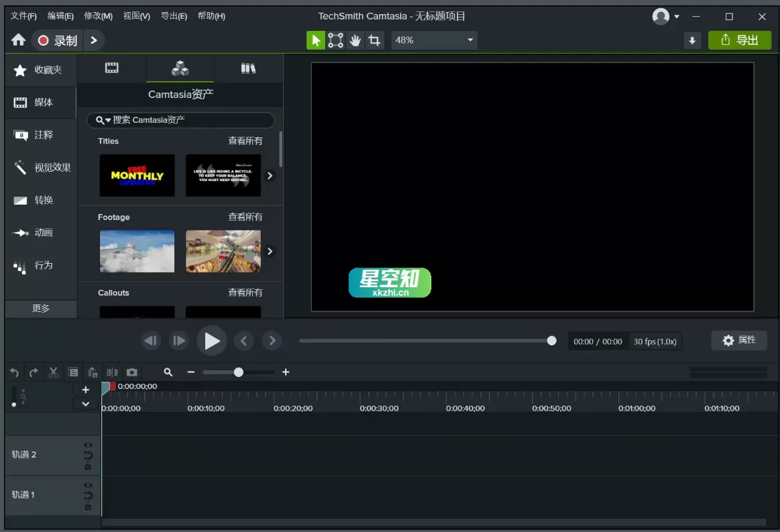Open the 48% zoom dropdown
Viewport: 780px width, 532px height.
tap(433, 40)
